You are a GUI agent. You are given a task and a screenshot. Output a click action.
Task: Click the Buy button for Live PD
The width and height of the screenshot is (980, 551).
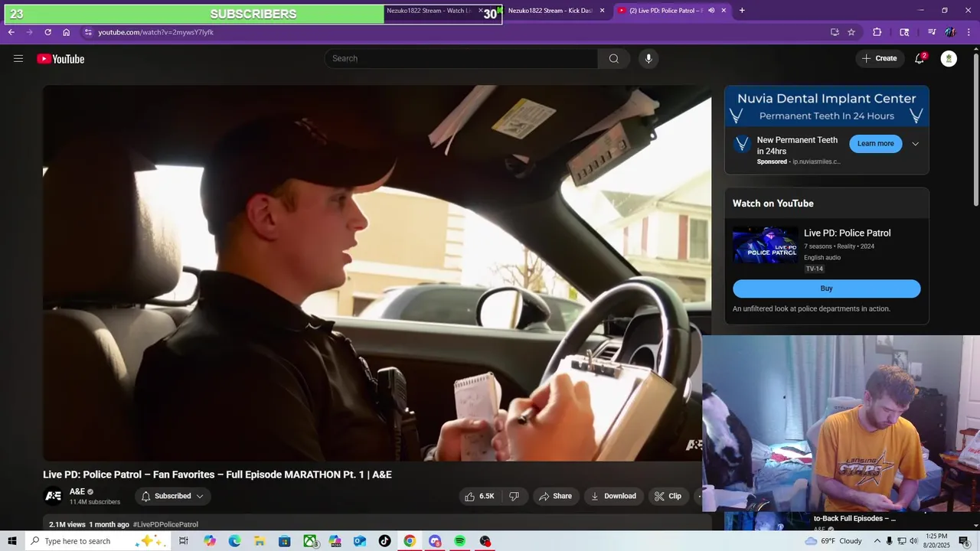pyautogui.click(x=826, y=289)
